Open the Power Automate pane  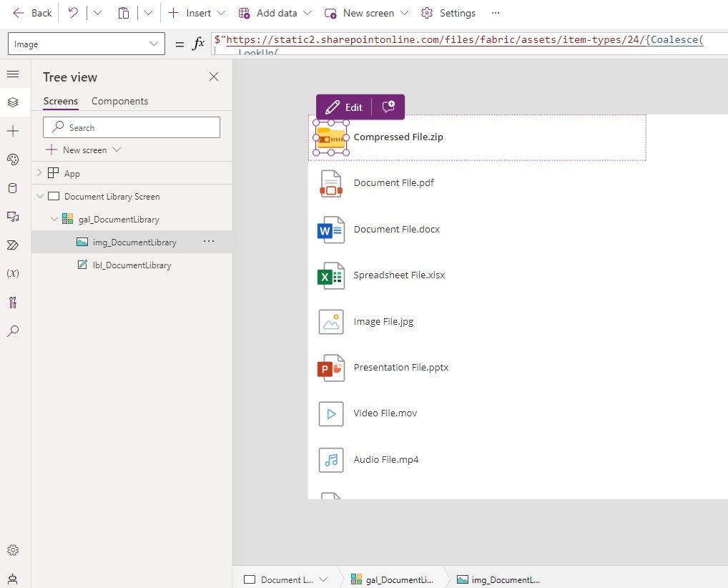(13, 245)
